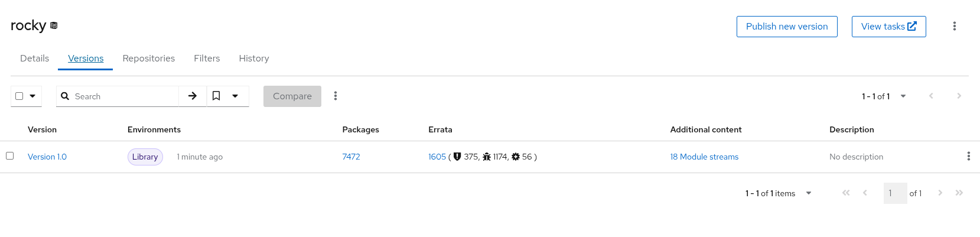Open kebab menu next to Compare button
980x237 pixels.
[336, 96]
